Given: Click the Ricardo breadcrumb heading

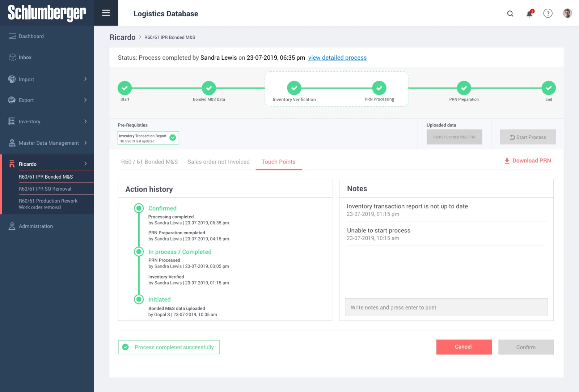Looking at the screenshot, I should [x=122, y=37].
